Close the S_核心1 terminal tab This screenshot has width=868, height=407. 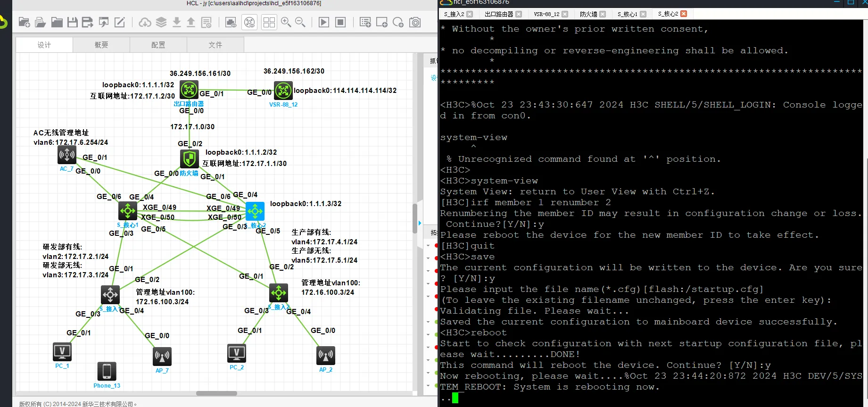643,14
